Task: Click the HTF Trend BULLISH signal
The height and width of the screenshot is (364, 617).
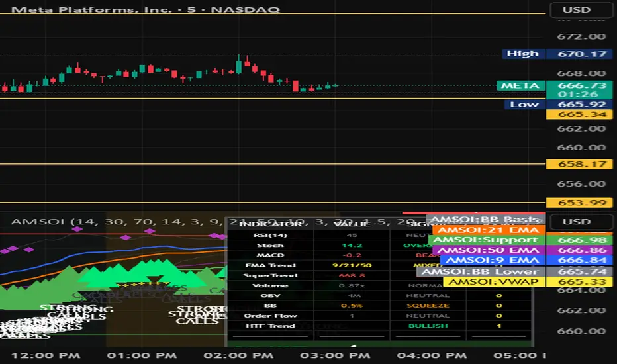Action: coord(428,326)
